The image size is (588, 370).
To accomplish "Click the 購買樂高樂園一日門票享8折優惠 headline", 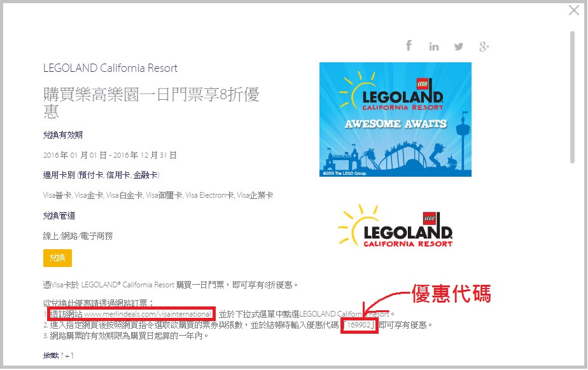I will (151, 103).
